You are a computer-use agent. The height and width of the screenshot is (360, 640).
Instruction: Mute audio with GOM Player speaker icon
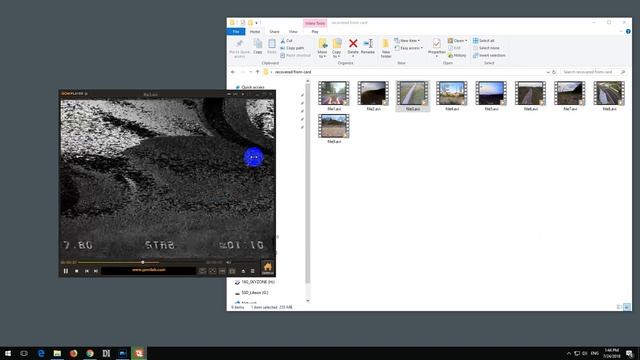229,262
